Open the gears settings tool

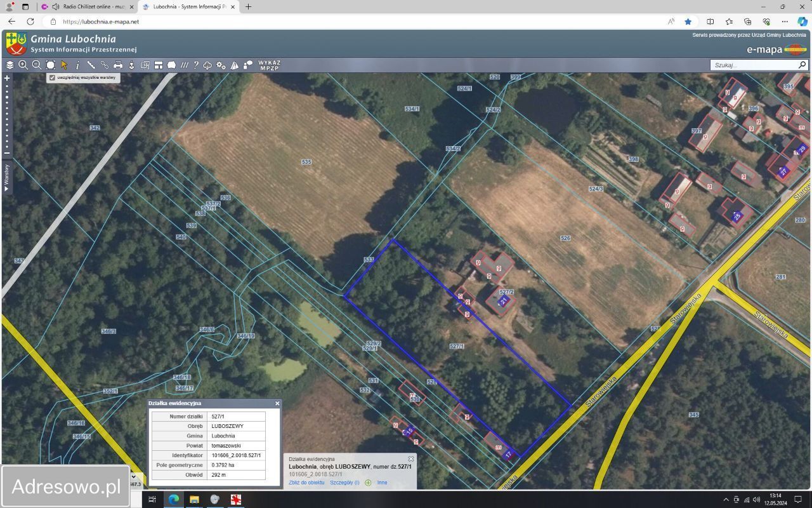pos(221,65)
